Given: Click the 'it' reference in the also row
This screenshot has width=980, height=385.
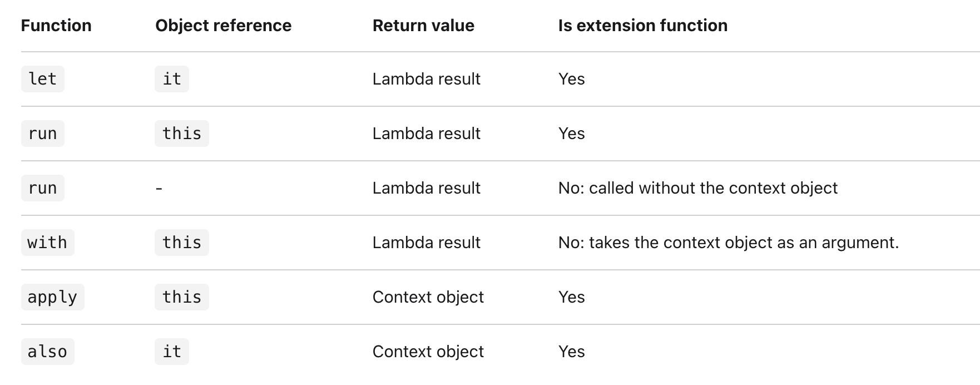Looking at the screenshot, I should [x=172, y=352].
